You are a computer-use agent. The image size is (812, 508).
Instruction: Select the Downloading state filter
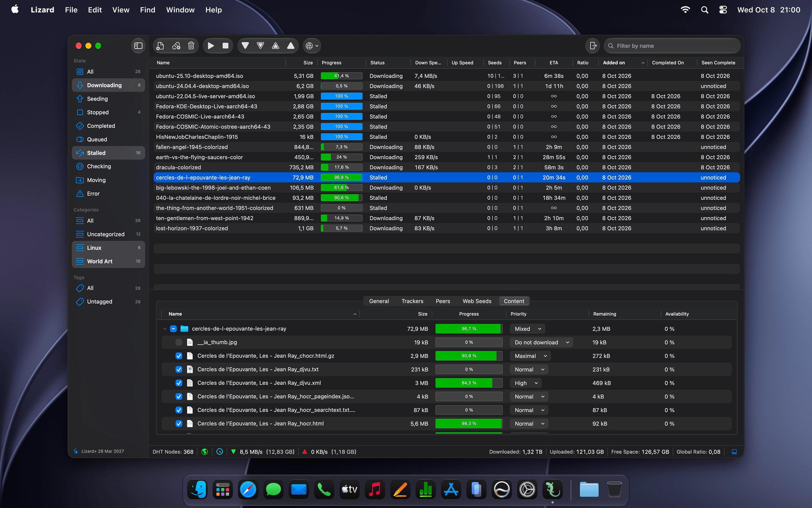point(108,85)
